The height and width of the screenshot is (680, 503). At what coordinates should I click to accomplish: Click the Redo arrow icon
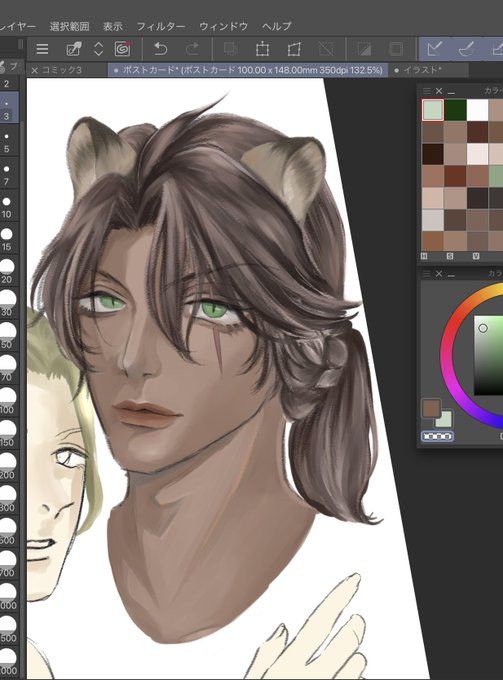tap(192, 49)
